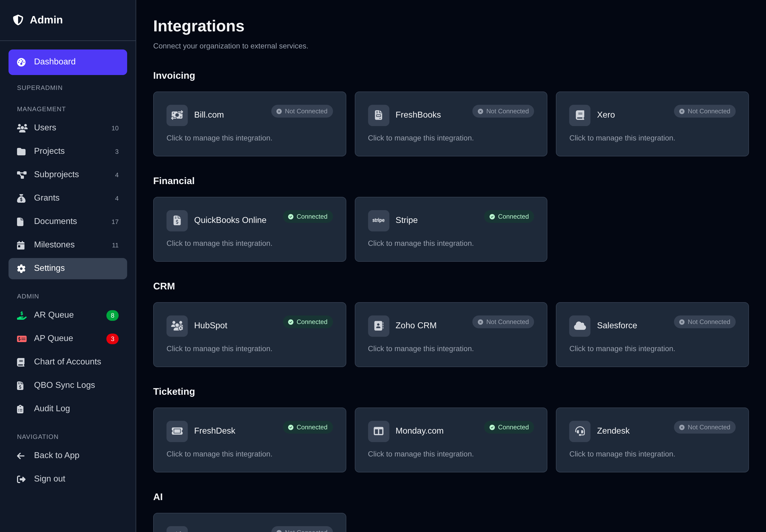Click the FreshBooks invoice icon
766x532 pixels.
click(378, 115)
